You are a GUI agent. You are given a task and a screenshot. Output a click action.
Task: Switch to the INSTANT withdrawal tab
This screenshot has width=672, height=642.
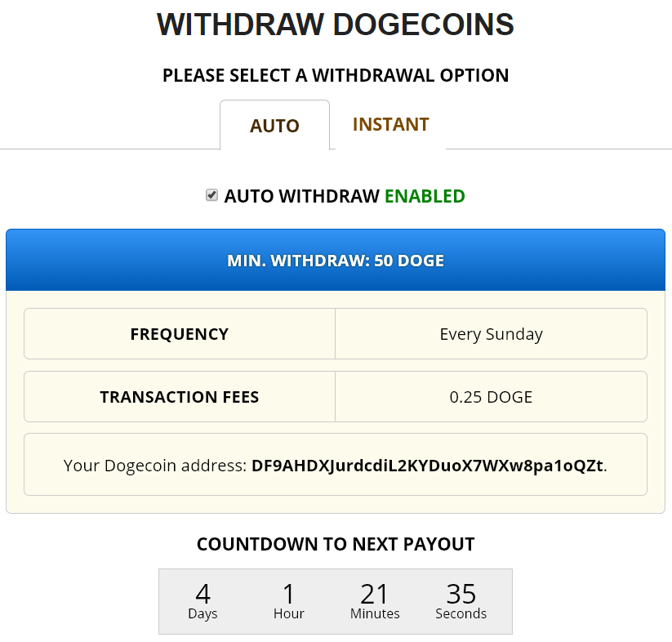click(390, 124)
